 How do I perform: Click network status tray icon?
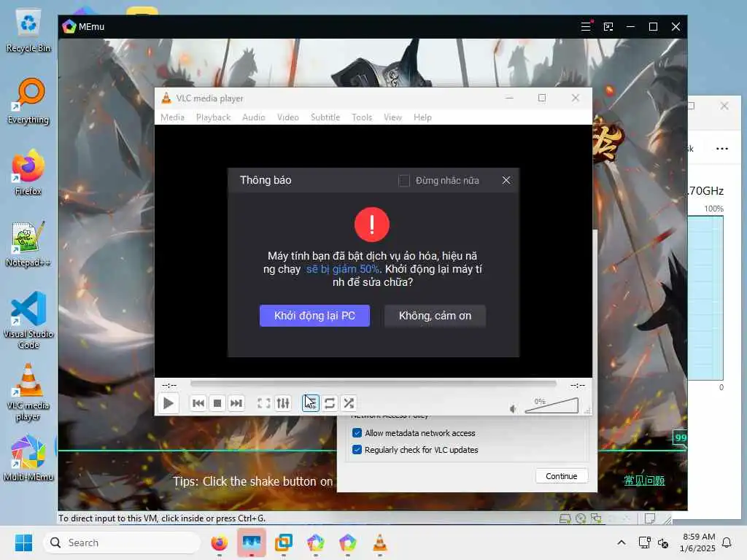644,542
